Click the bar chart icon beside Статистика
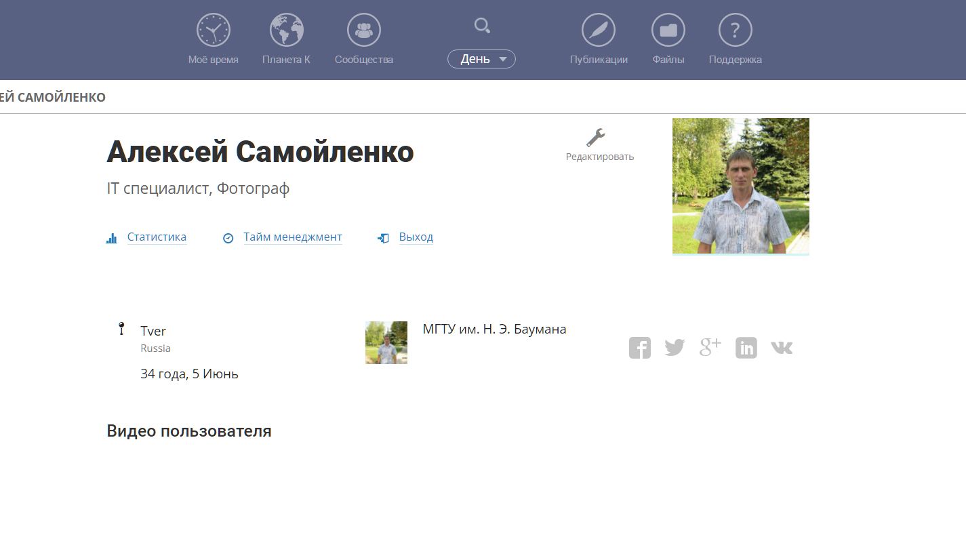 112,239
